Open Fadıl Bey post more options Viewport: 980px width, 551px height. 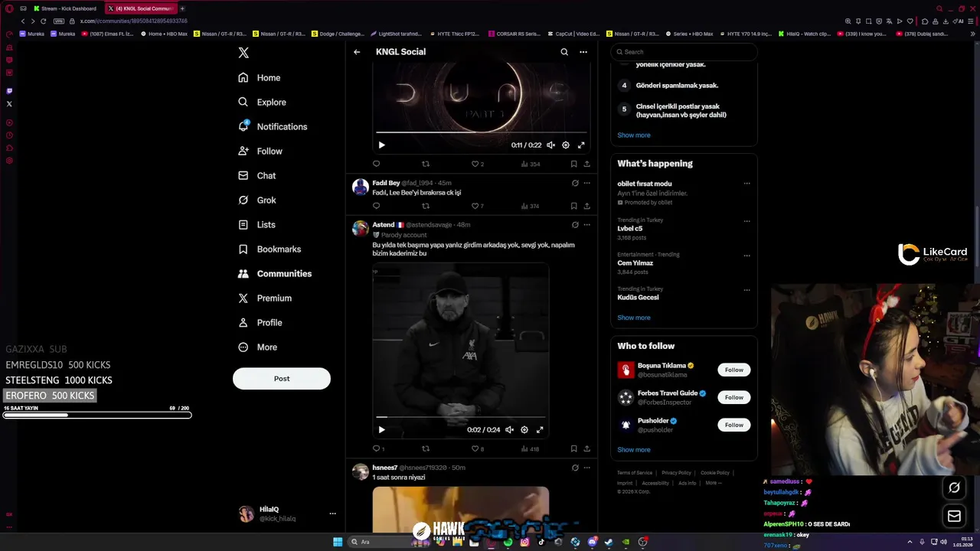point(587,183)
